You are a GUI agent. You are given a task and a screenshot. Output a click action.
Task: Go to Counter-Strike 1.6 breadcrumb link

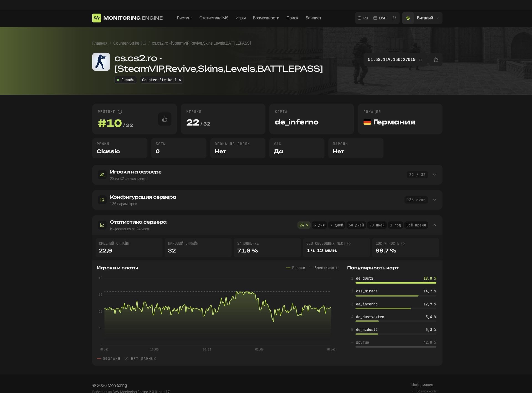(x=129, y=43)
